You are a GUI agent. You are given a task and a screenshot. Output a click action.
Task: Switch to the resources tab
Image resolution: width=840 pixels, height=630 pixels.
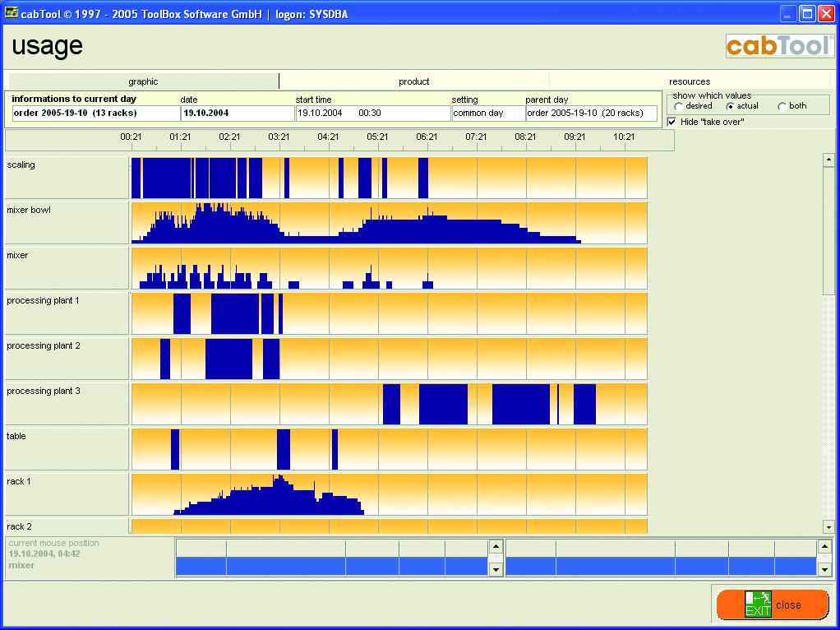pos(690,81)
